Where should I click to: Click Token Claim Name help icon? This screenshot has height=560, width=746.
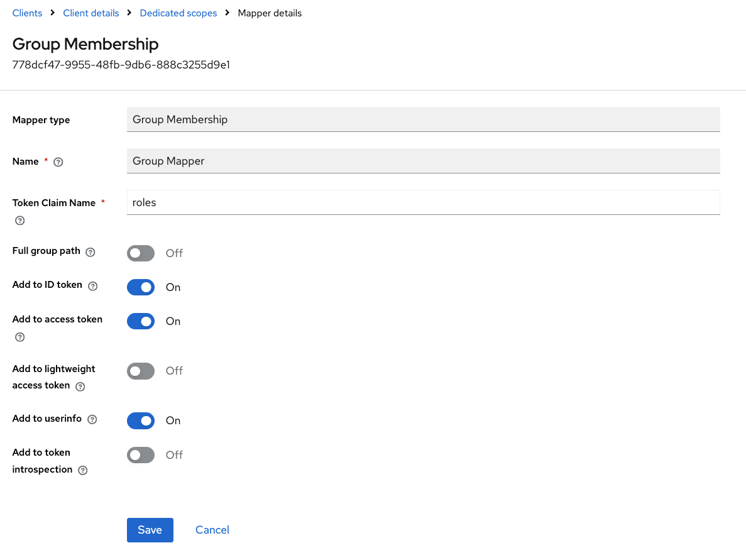[x=19, y=221]
